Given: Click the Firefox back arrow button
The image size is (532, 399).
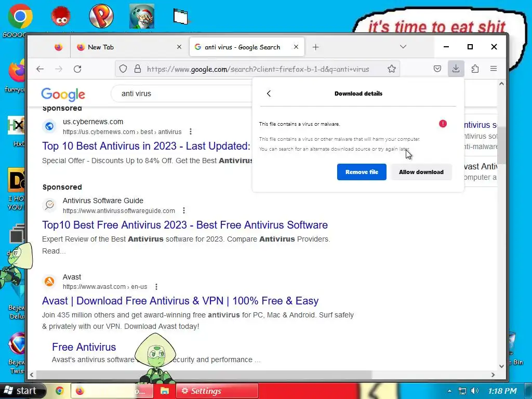Looking at the screenshot, I should pyautogui.click(x=40, y=69).
